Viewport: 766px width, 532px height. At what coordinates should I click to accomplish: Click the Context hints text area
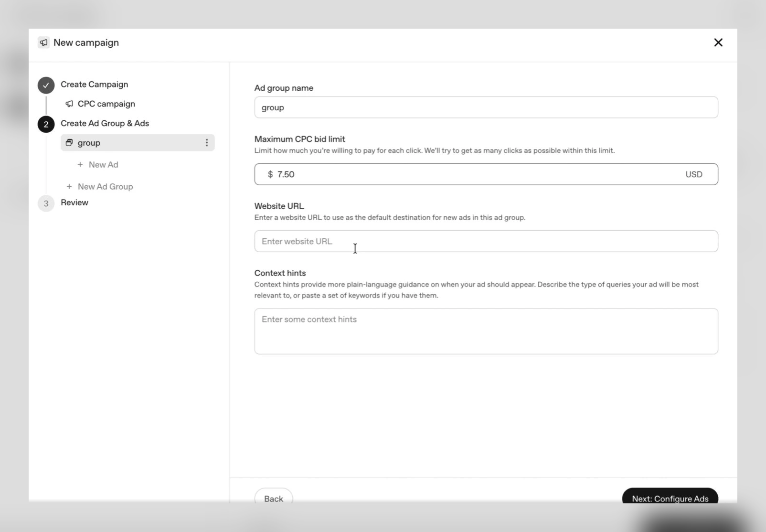pyautogui.click(x=486, y=331)
